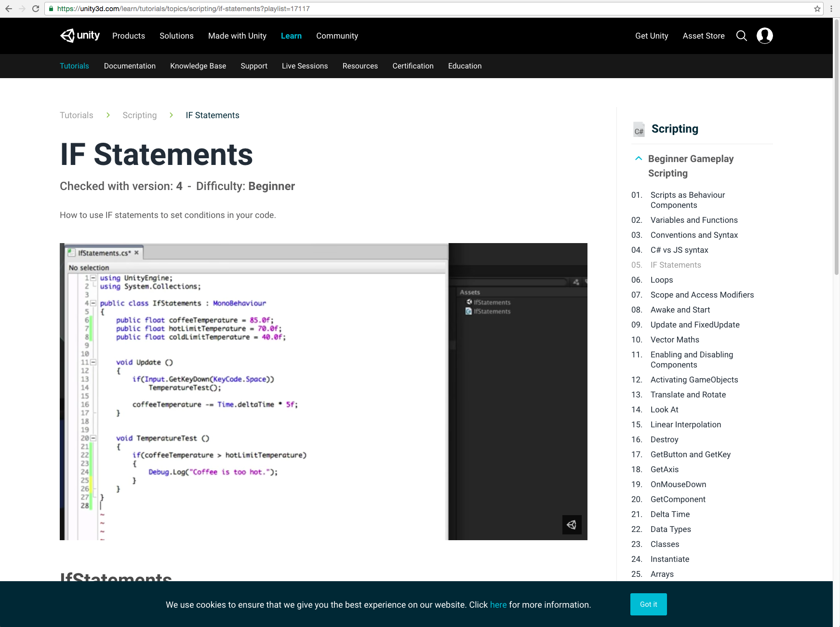Open the search magnifier icon
Image resolution: width=840 pixels, height=627 pixels.
(742, 36)
